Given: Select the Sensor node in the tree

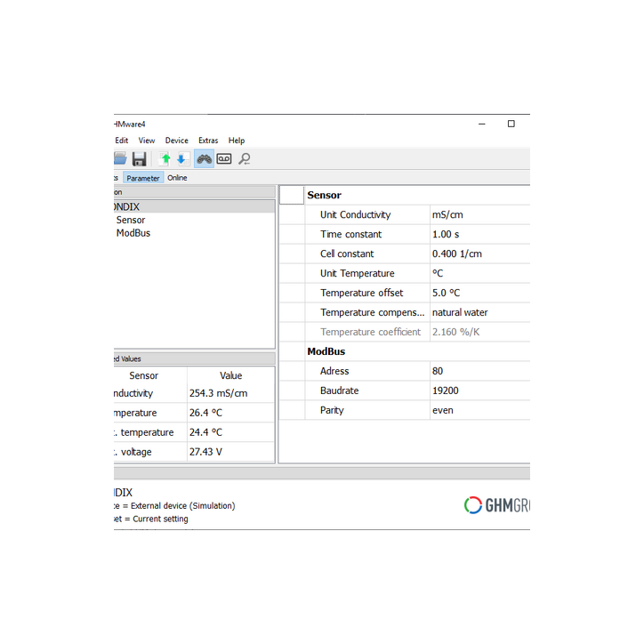Looking at the screenshot, I should click(131, 220).
